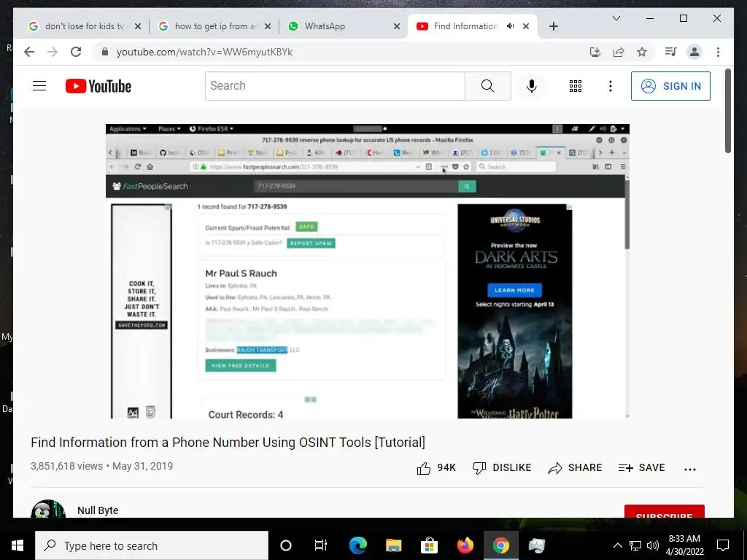Open the Null Byte channel name
Viewport: 747px width, 560px height.
pos(98,510)
